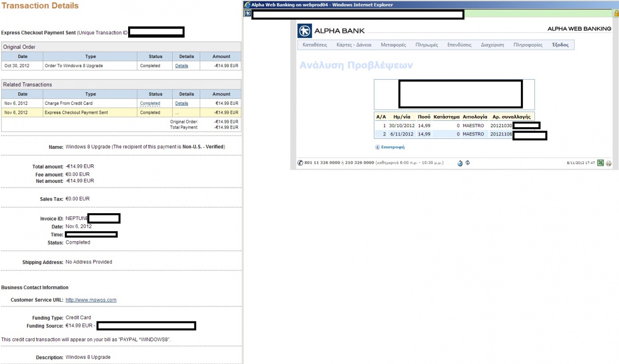Click the Ανάλυση Προβλέψεων page heading
The image size is (619, 364).
point(356,65)
